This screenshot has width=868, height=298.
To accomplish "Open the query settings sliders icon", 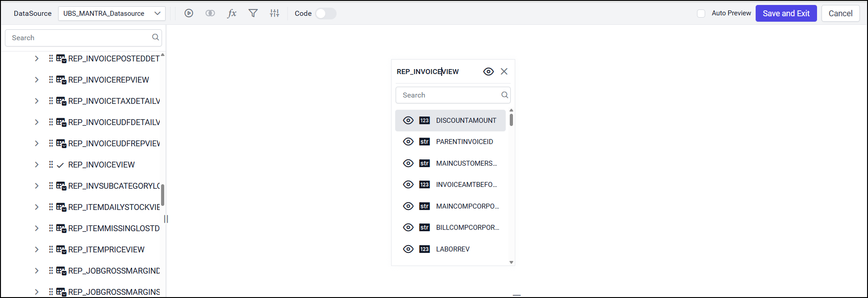I will click(x=275, y=14).
